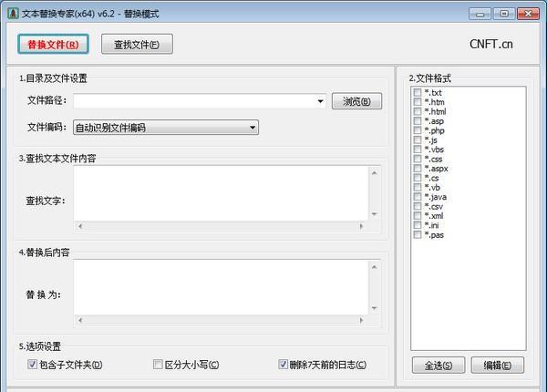This screenshot has width=547, height=392.
Task: Switch to 查找文件 mode
Action: click(x=137, y=45)
